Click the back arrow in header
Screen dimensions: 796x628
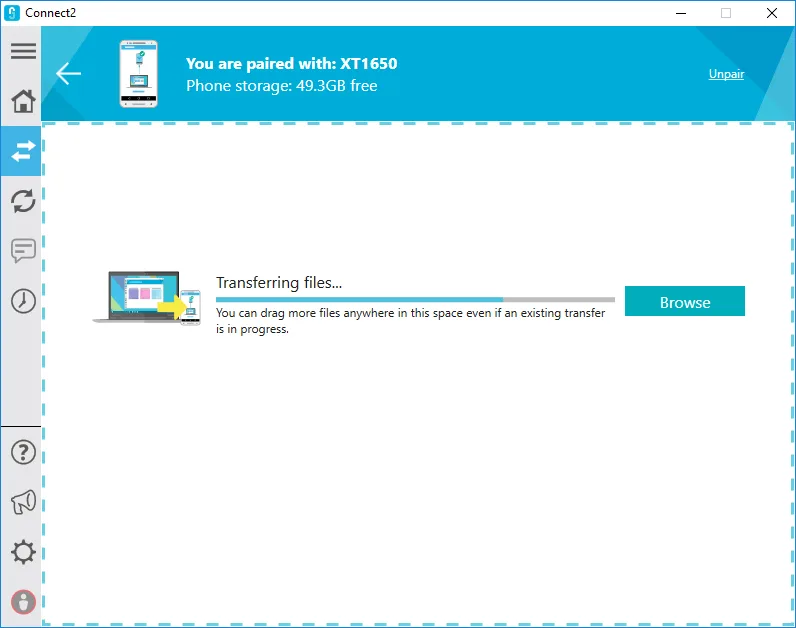(x=69, y=74)
